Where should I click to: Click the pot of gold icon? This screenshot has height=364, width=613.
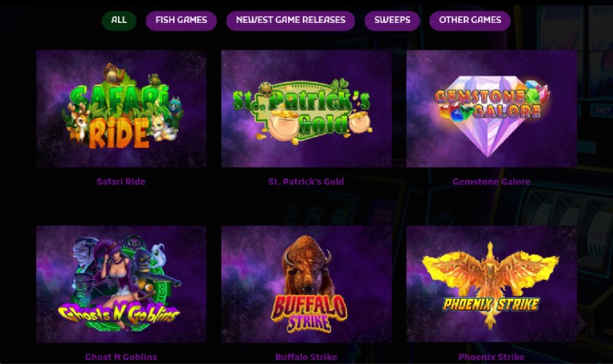coord(284,125)
